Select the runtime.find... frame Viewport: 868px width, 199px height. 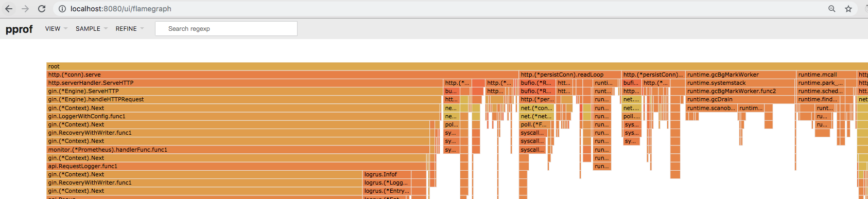818,99
